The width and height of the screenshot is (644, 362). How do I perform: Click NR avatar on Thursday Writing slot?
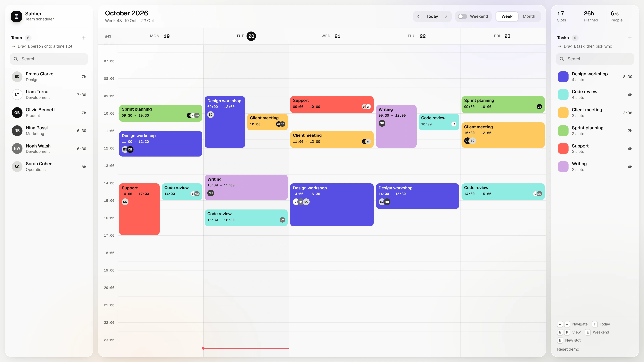click(x=382, y=123)
